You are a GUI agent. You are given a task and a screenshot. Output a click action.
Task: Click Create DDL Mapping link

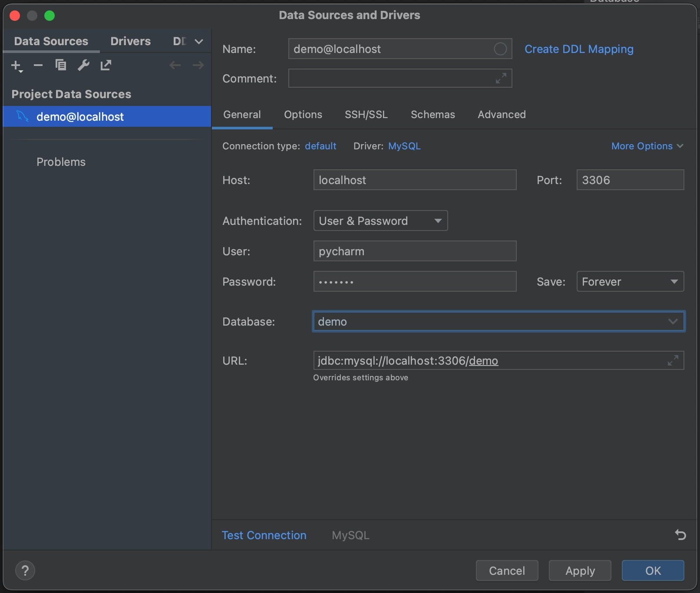tap(579, 49)
